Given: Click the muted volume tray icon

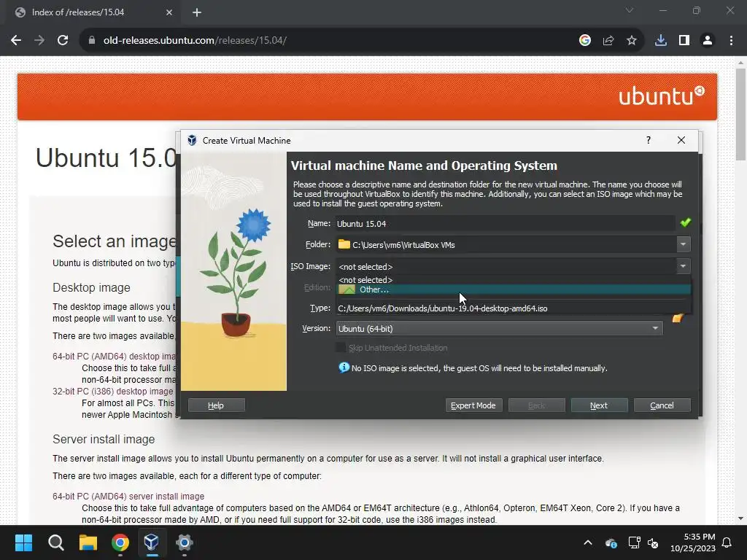Looking at the screenshot, I should pos(653,542).
